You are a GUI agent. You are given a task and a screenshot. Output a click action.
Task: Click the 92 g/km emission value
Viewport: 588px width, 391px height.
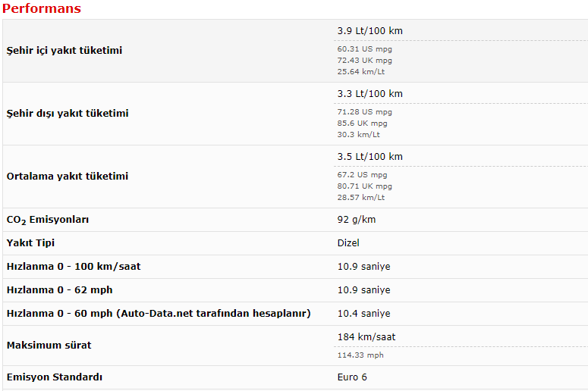point(357,220)
